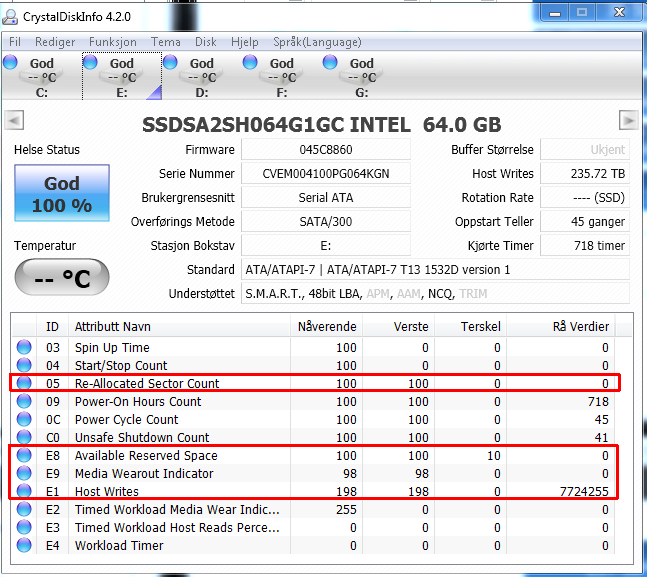Screen dimensions: 647x577
Task: Click the raw value 7724255
Action: tap(584, 492)
